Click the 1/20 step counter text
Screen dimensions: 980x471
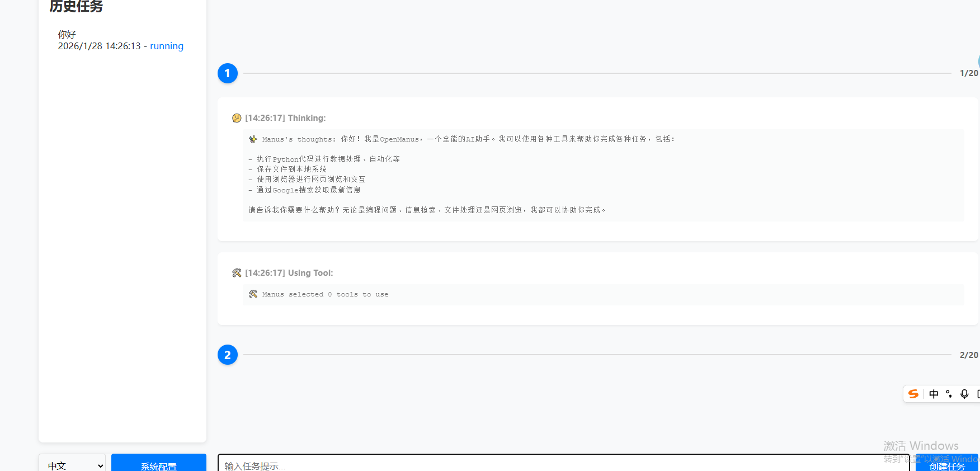click(969, 73)
